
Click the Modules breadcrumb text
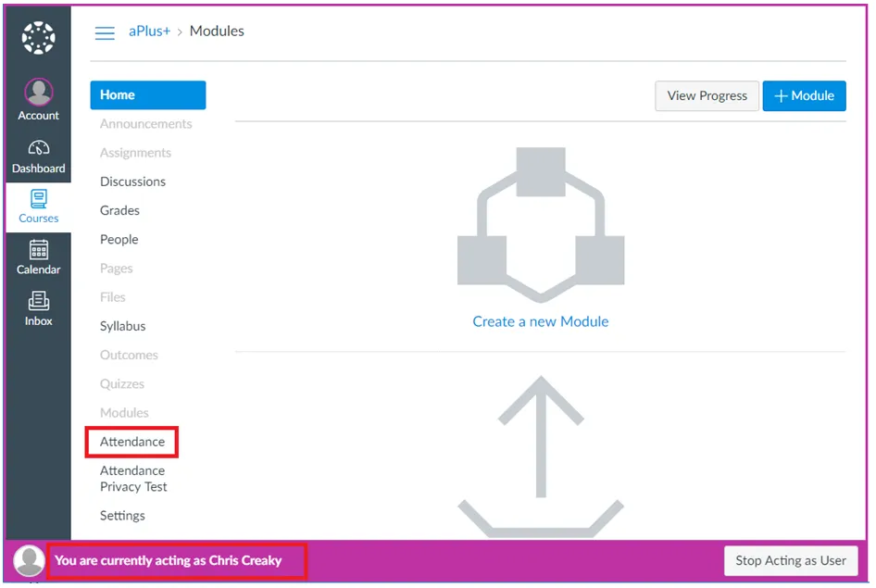click(x=217, y=31)
